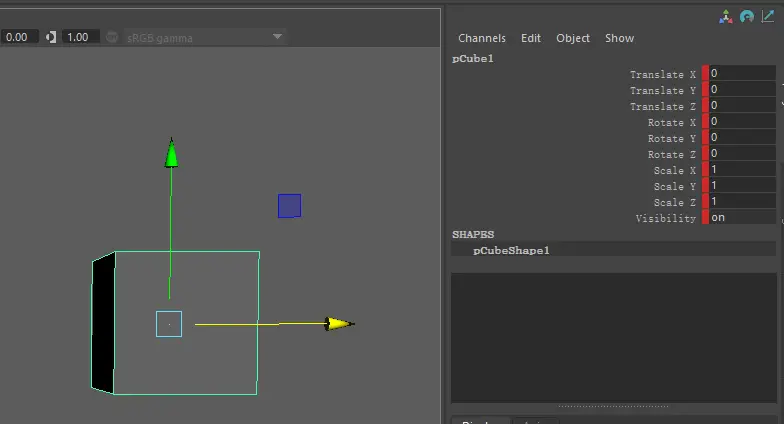Click the yellow X-axis arrow handle
This screenshot has height=424, width=784.
[x=339, y=323]
